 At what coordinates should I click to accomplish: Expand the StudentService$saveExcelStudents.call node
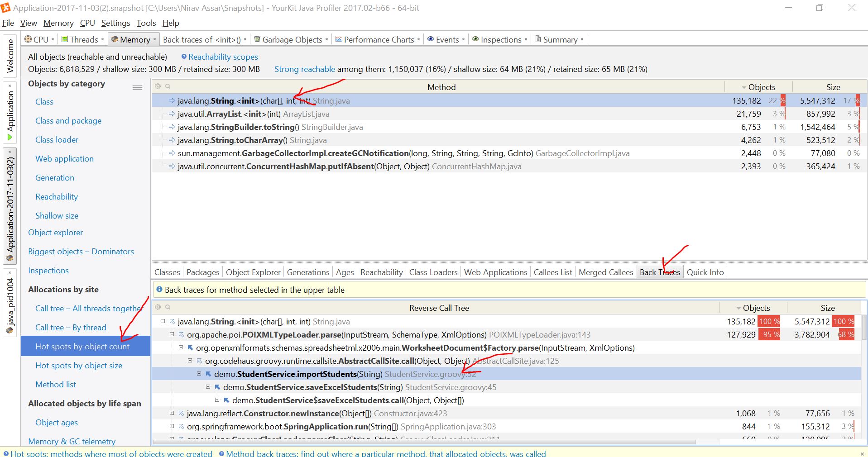pos(217,400)
